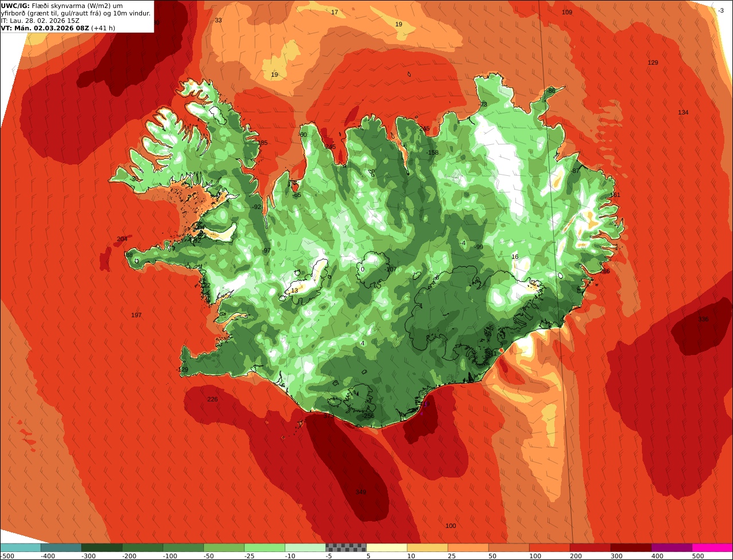Select the '-92' value near Hrútafjörður
The height and width of the screenshot is (560, 733).
[x=257, y=207]
